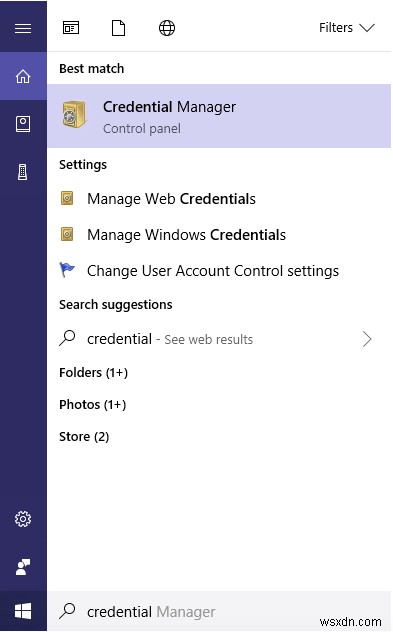The image size is (393, 632).
Task: Click the Devices tower icon in the sidebar
Action: click(x=23, y=172)
